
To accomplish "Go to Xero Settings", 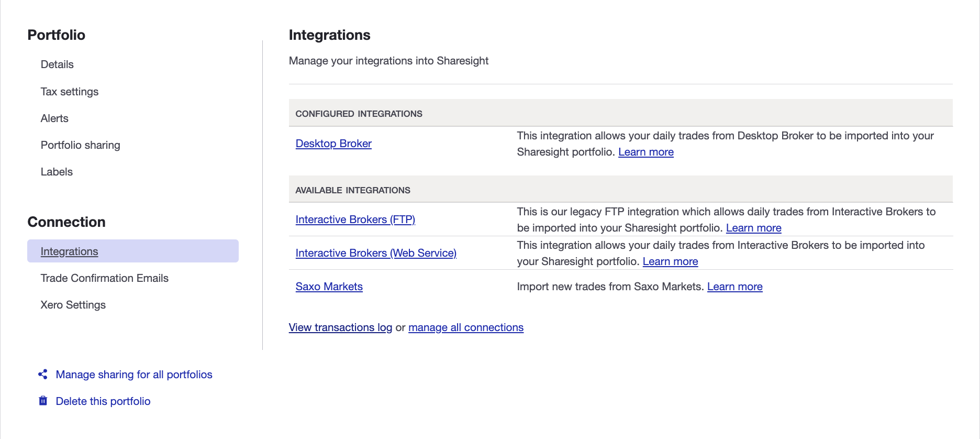I will pyautogui.click(x=73, y=305).
